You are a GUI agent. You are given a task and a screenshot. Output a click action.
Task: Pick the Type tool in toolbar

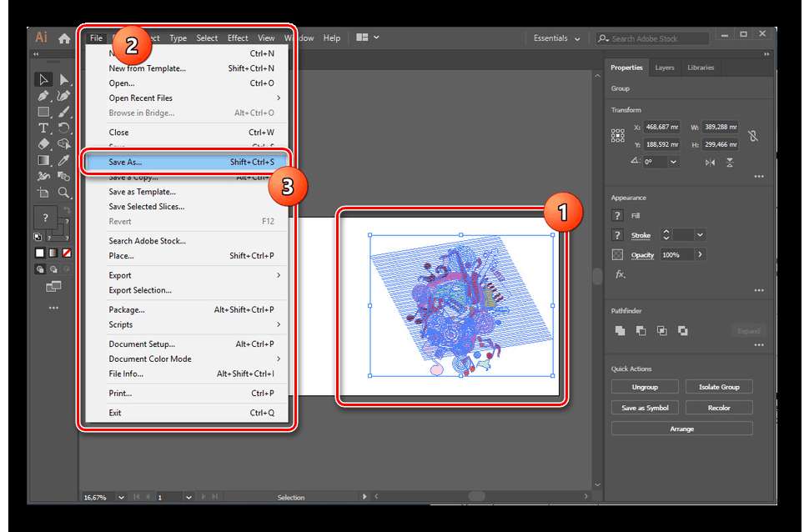(x=43, y=128)
